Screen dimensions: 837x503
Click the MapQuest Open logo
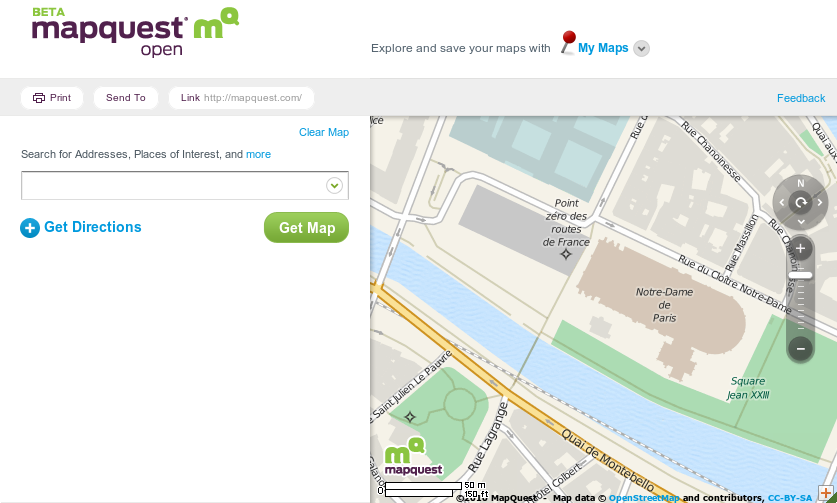135,32
